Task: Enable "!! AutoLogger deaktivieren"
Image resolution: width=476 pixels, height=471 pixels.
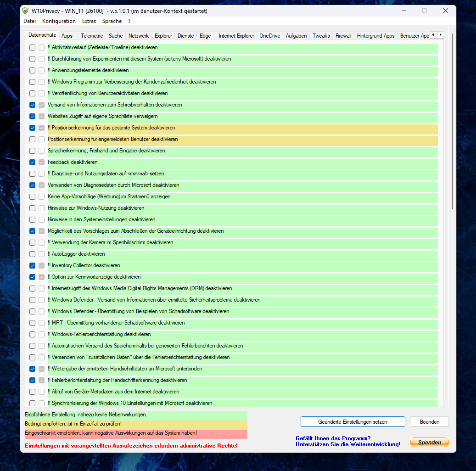Action: click(32, 254)
